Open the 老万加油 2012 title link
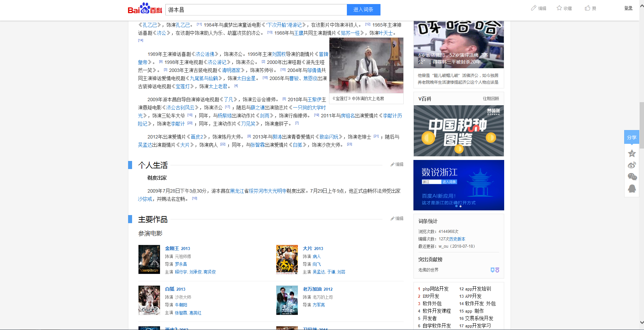 coord(318,289)
